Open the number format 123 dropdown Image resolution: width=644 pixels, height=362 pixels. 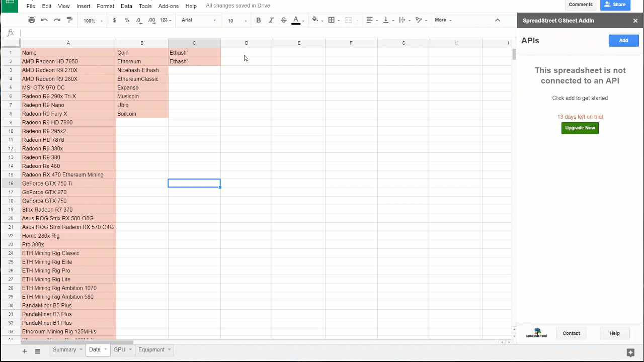pos(166,20)
